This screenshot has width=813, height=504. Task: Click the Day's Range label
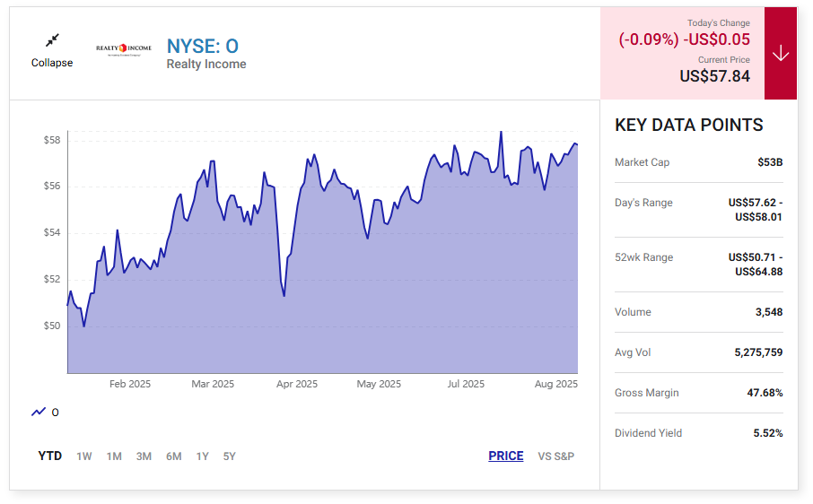643,203
